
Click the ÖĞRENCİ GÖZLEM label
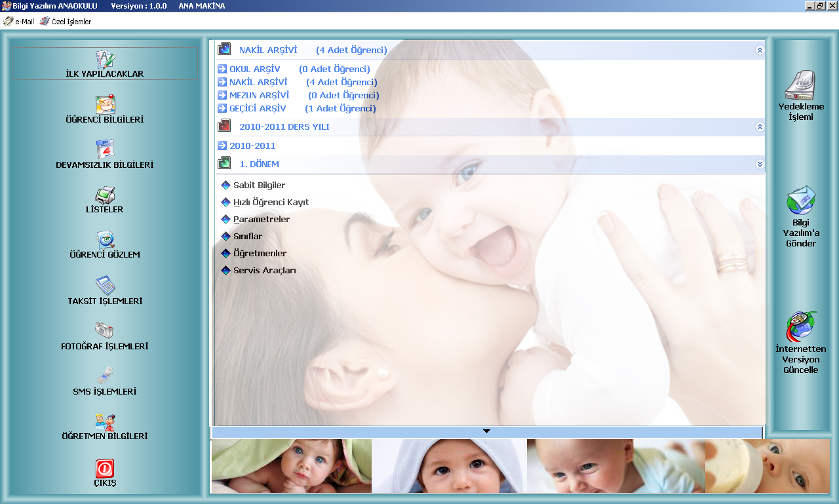click(x=105, y=255)
